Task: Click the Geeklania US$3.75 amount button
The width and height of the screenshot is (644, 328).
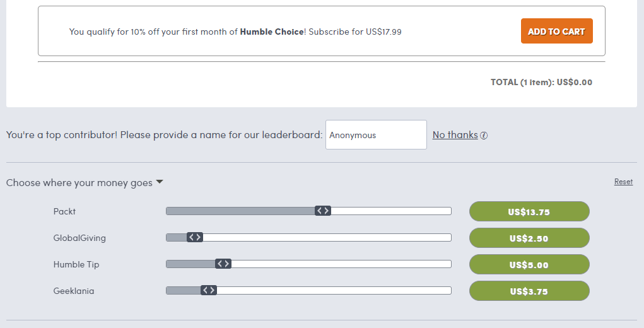Action: (529, 291)
